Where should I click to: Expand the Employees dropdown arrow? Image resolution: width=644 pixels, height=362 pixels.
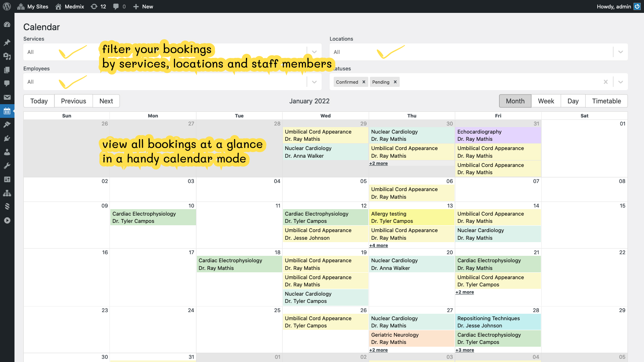click(x=314, y=82)
